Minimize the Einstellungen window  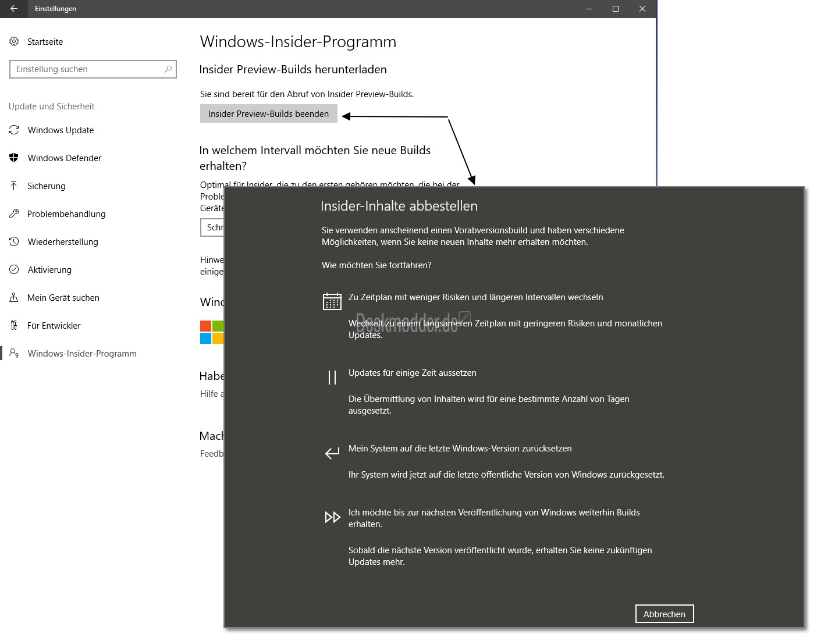point(589,9)
